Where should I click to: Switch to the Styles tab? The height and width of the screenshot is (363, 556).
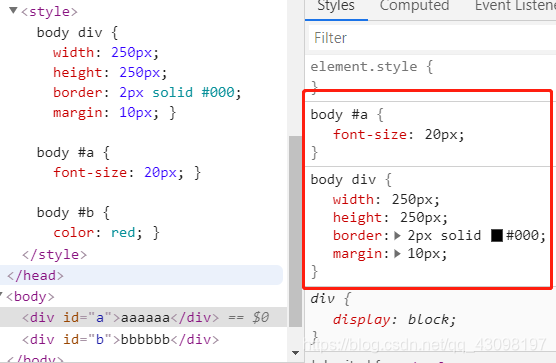pyautogui.click(x=336, y=6)
